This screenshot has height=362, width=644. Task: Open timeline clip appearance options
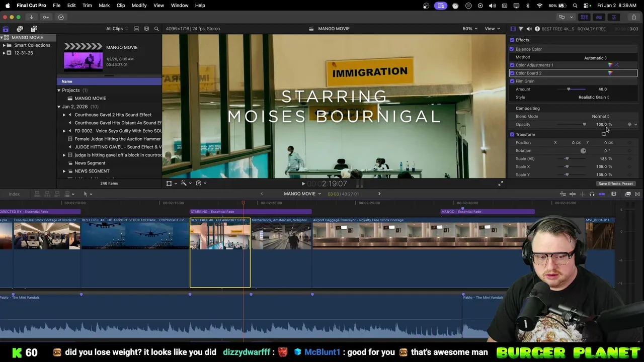click(x=614, y=194)
